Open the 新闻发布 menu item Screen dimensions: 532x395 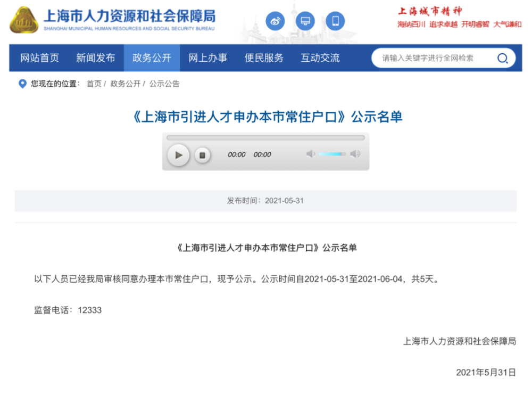click(96, 57)
